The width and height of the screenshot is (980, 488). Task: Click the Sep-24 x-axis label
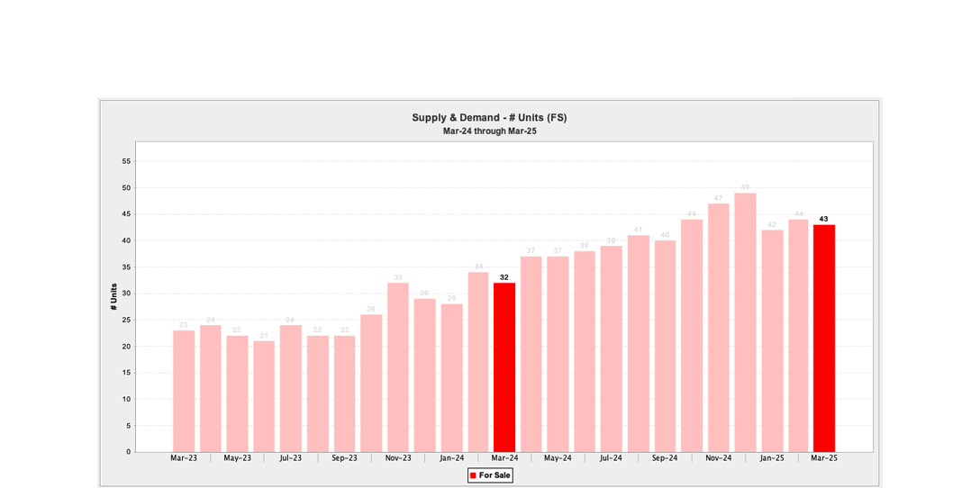(x=664, y=458)
